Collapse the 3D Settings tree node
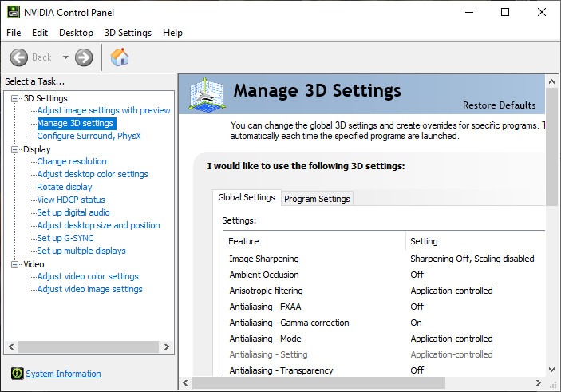The height and width of the screenshot is (392, 561). tap(14, 98)
